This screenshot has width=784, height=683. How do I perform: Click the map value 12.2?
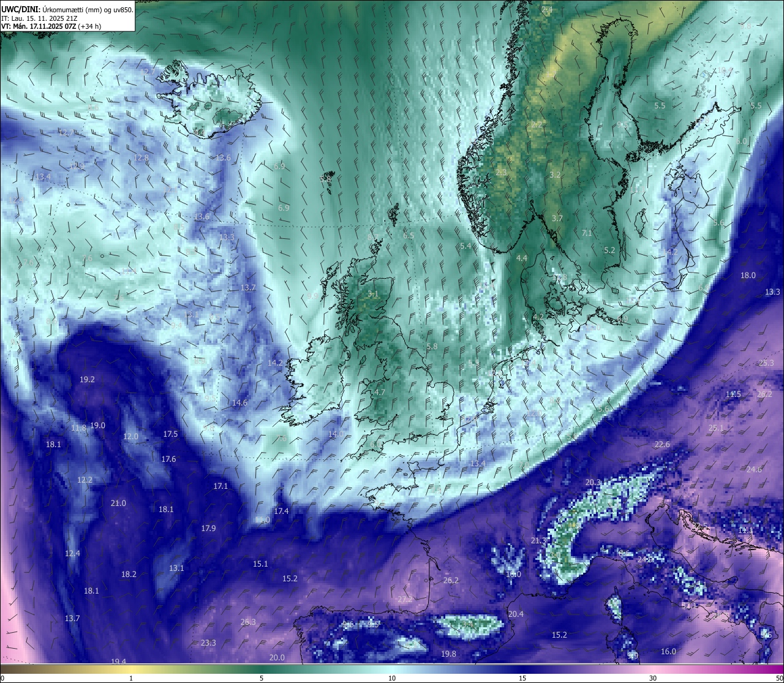pos(85,480)
